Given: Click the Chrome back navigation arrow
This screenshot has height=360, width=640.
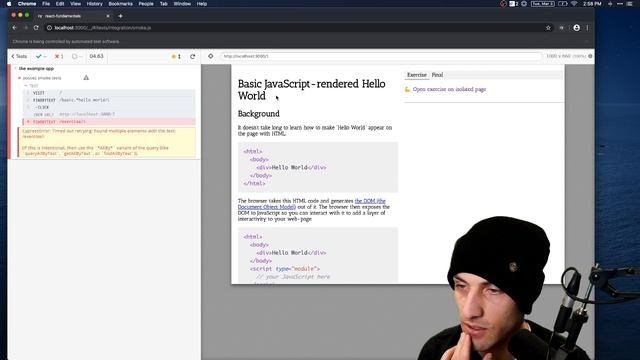Looking at the screenshot, I should 15,28.
